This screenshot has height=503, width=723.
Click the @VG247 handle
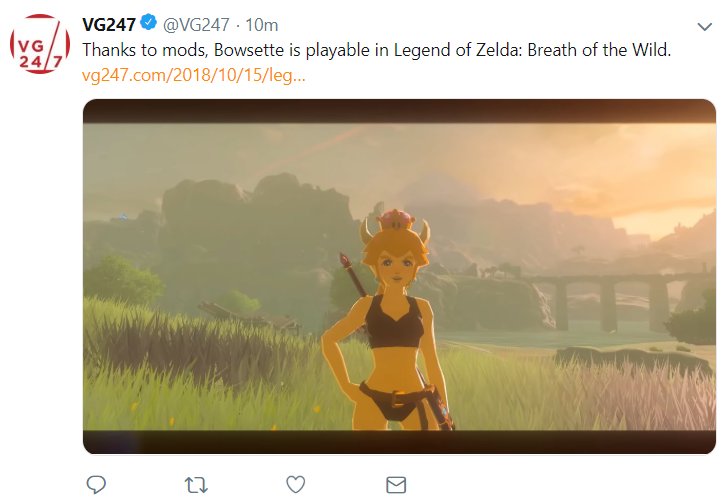point(196,24)
